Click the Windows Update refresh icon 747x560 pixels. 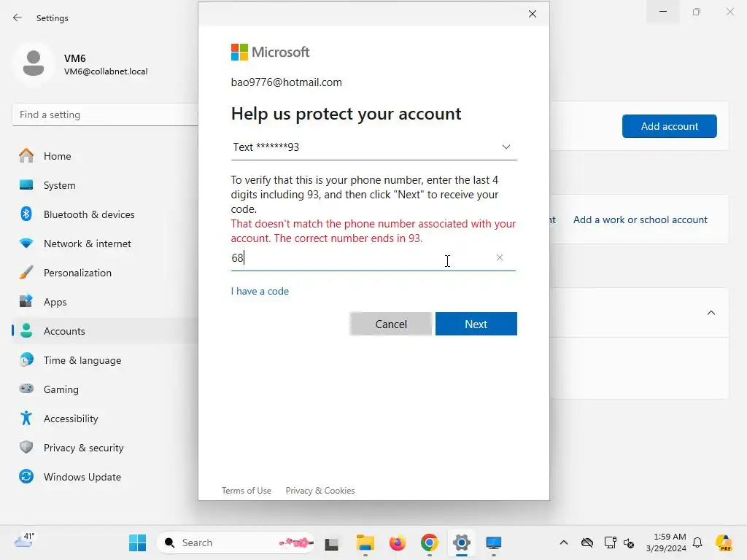click(26, 476)
